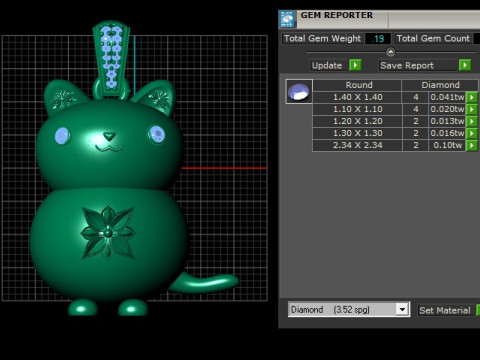Click green arrow on the 2.34 X 2.34 row
Image resolution: width=480 pixels, height=360 pixels.
pyautogui.click(x=472, y=145)
